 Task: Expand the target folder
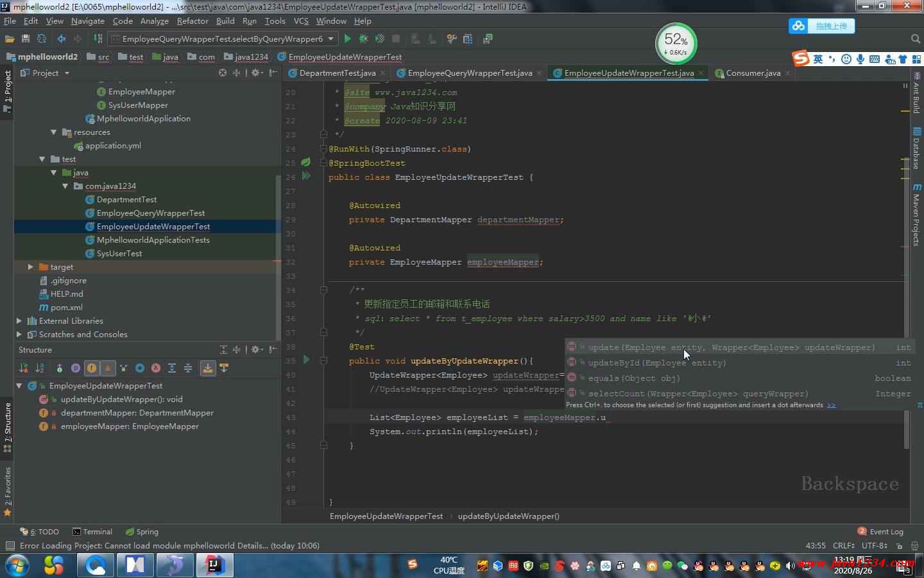30,267
